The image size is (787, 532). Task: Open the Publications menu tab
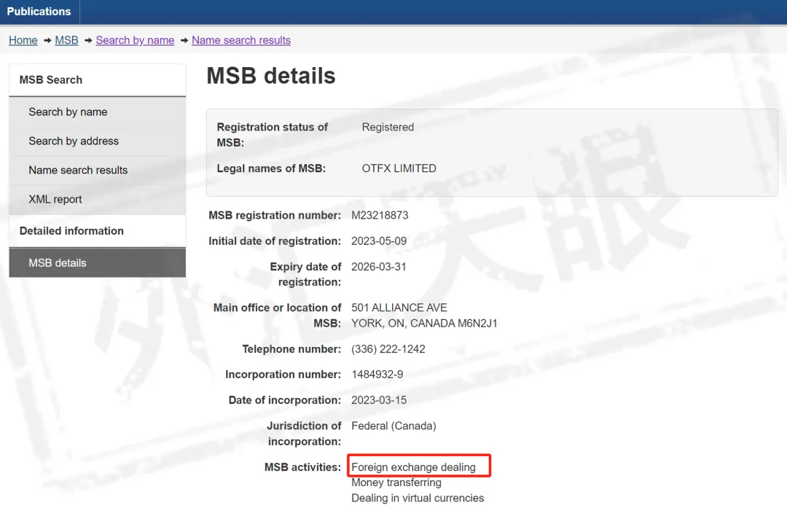pos(39,12)
